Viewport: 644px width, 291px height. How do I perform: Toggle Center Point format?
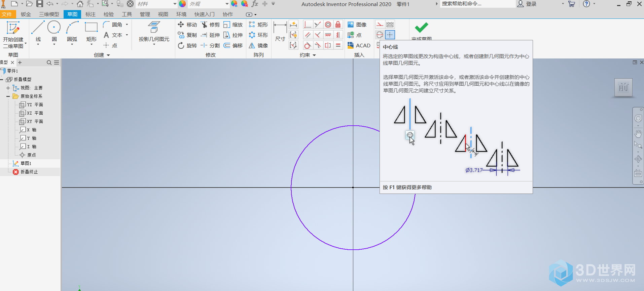(x=390, y=35)
